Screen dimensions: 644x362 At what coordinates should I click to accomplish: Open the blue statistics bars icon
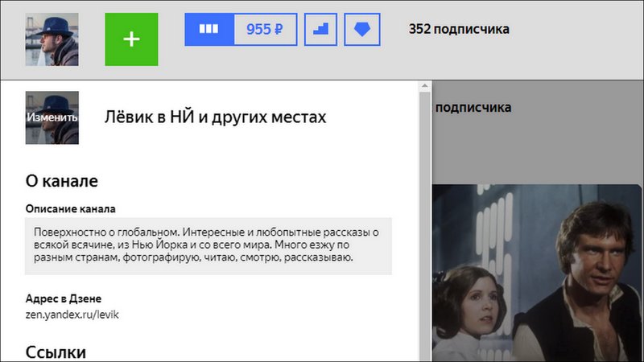[209, 30]
